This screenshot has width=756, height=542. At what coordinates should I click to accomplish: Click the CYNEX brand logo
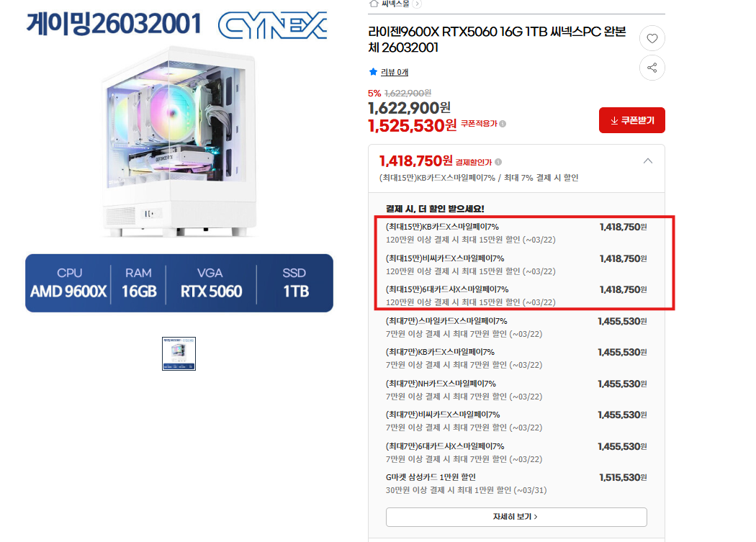click(273, 25)
